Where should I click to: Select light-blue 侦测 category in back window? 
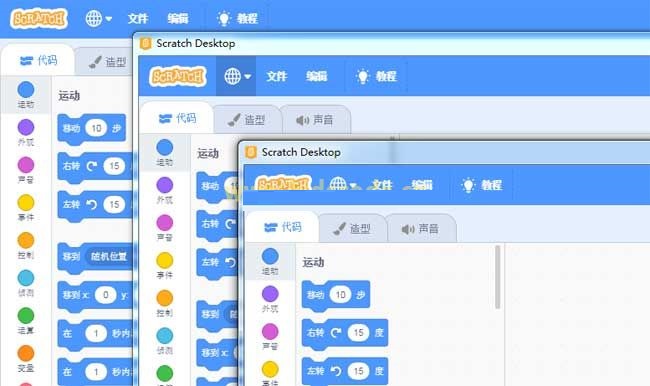click(x=26, y=283)
